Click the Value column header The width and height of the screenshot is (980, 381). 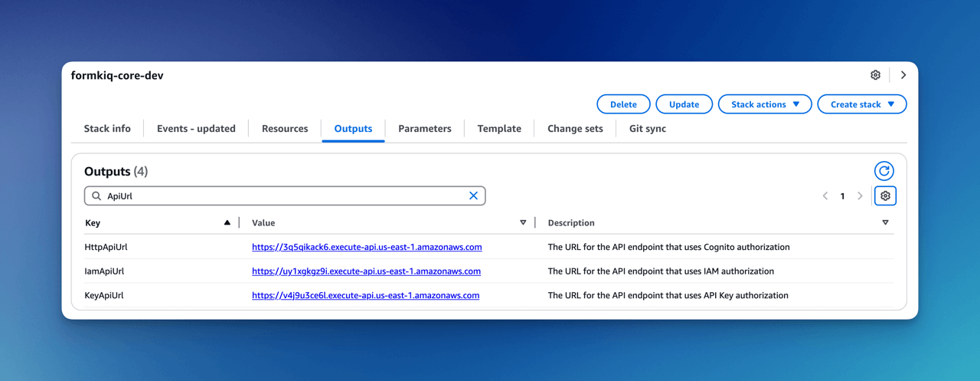(x=263, y=222)
